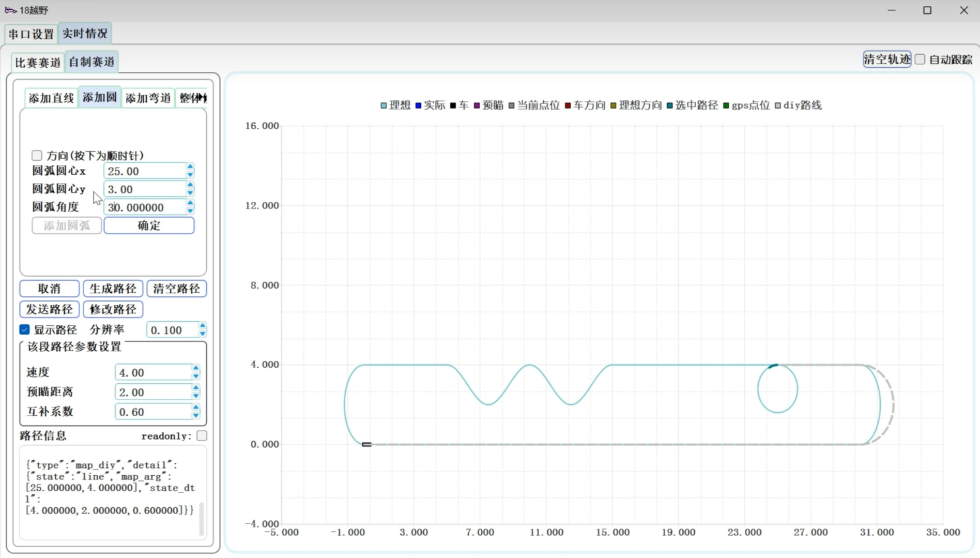Screen dimensions: 980x558
Task: Switch to the 实时情况 tab
Action: 85,34
